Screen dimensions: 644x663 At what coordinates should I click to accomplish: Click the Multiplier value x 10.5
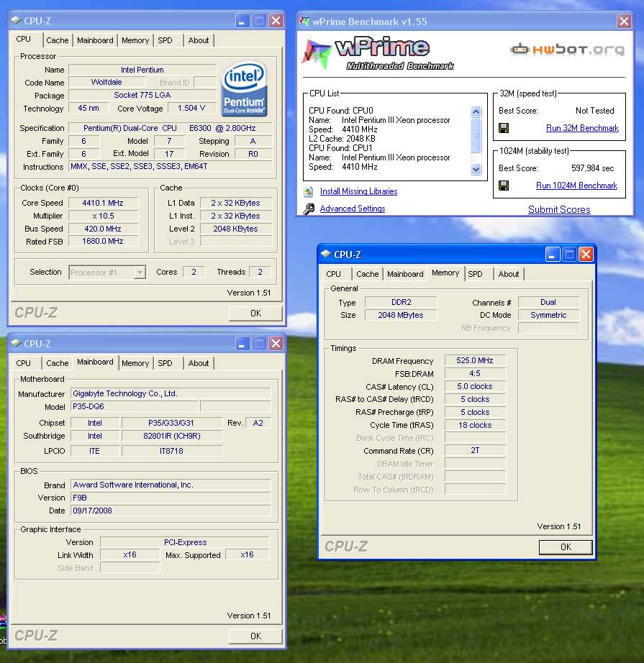pos(103,216)
